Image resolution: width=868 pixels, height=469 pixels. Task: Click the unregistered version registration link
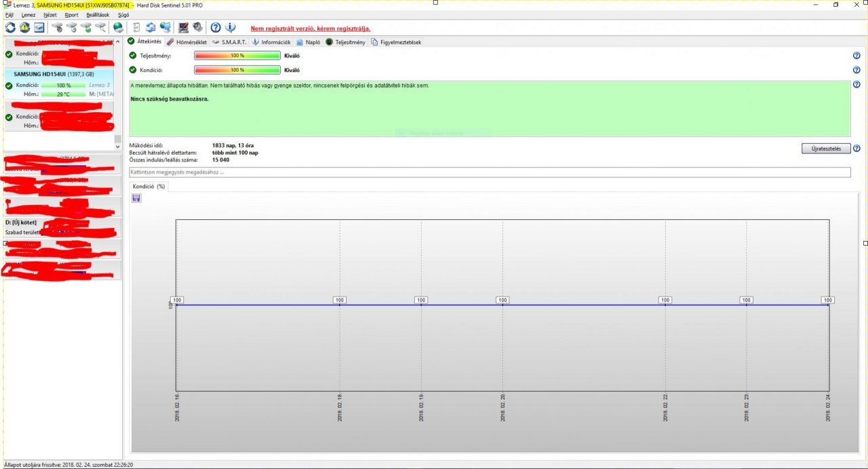(311, 29)
